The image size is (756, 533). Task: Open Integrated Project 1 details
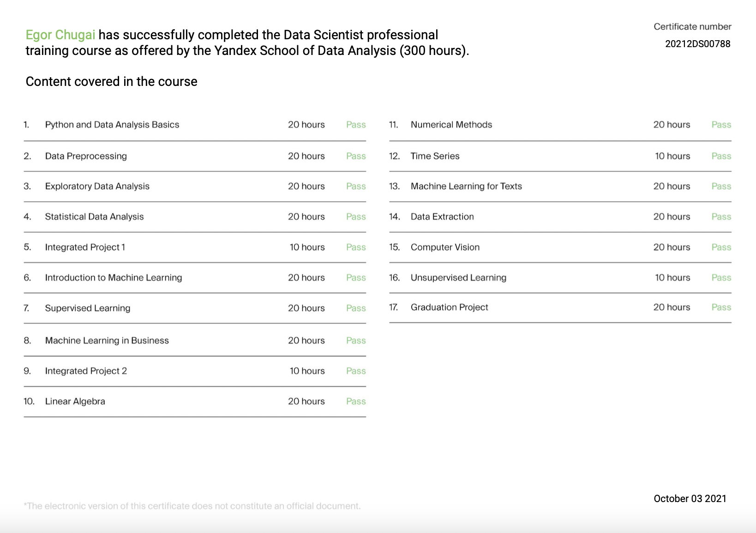pyautogui.click(x=84, y=247)
